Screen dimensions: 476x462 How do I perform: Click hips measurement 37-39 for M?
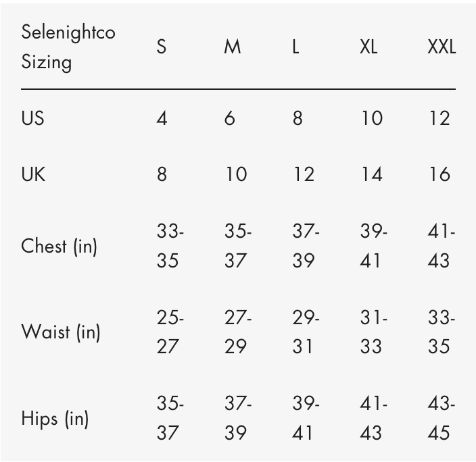coord(237,418)
